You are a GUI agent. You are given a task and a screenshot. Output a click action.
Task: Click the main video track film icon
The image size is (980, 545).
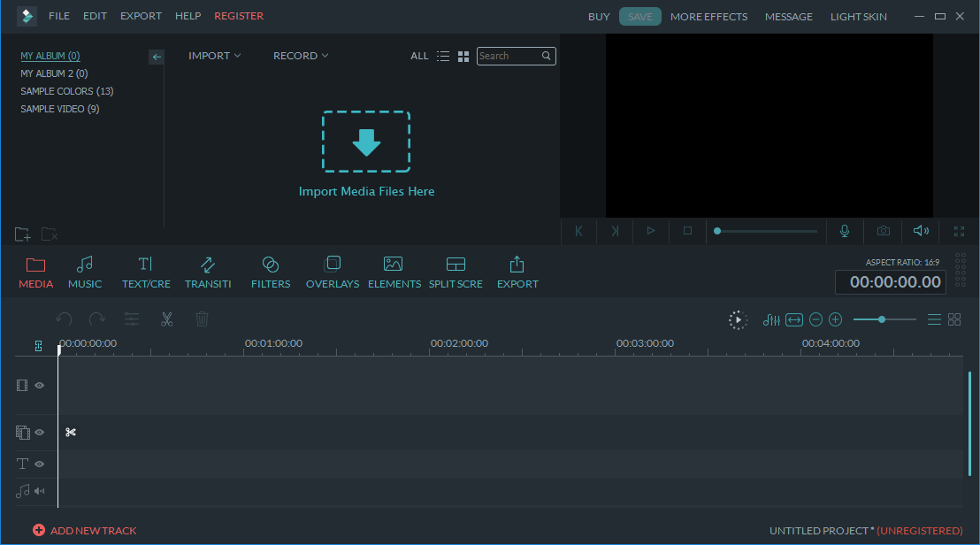pyautogui.click(x=22, y=386)
